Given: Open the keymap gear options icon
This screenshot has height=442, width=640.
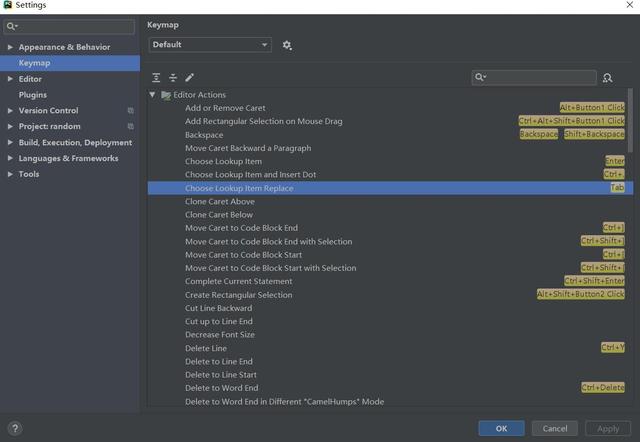Looking at the screenshot, I should [287, 45].
